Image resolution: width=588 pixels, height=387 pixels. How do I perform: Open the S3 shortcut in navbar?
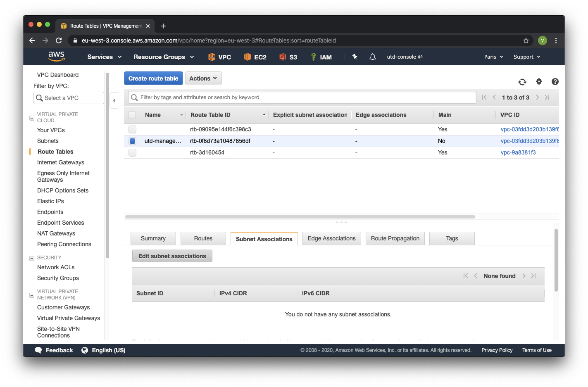point(288,57)
